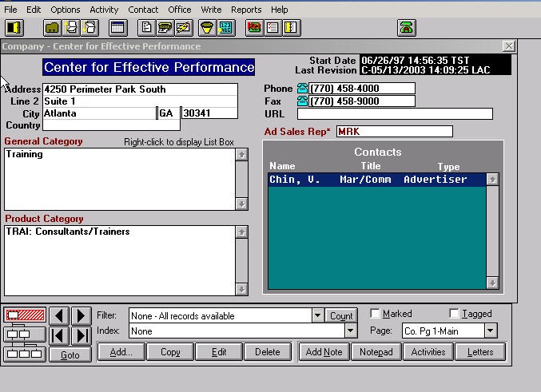Click the empty Country input field
541x392 pixels.
tap(111, 125)
